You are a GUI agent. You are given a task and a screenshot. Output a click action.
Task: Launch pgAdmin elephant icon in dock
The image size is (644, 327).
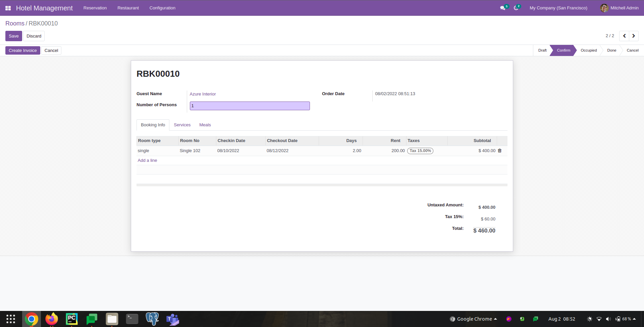click(x=152, y=319)
